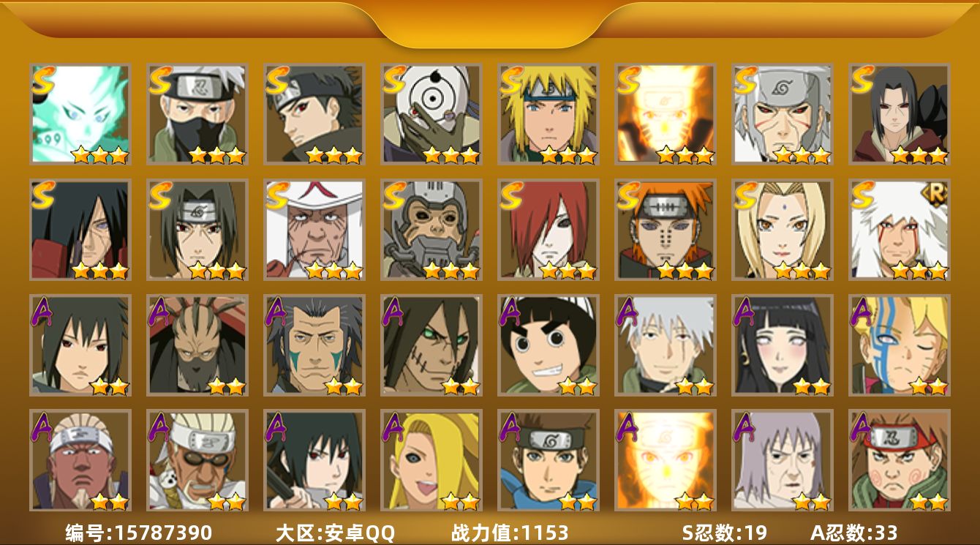Choose the blonde character with blue face markings
The width and height of the screenshot is (980, 545).
[x=900, y=345]
